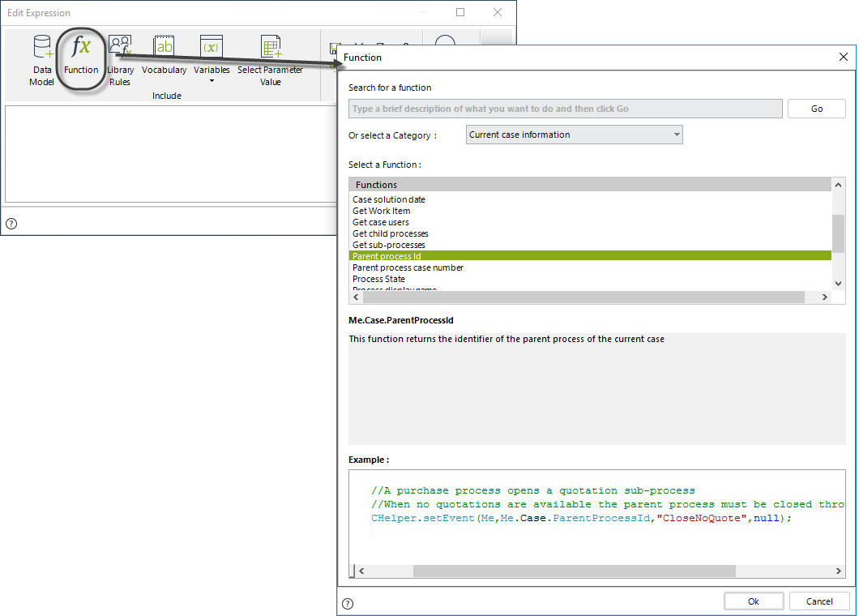Open the Current case information category dropdown

tap(574, 135)
